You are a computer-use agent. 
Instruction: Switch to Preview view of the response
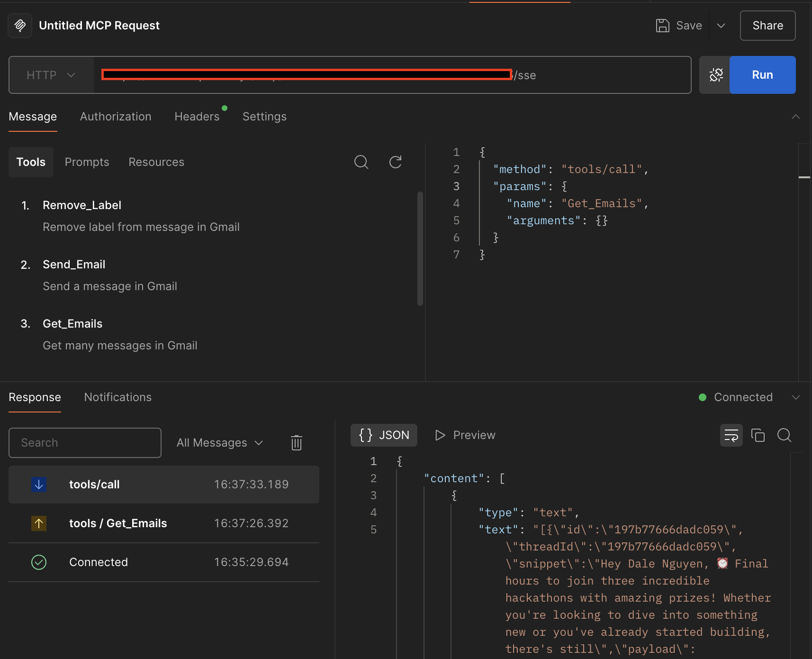(465, 435)
